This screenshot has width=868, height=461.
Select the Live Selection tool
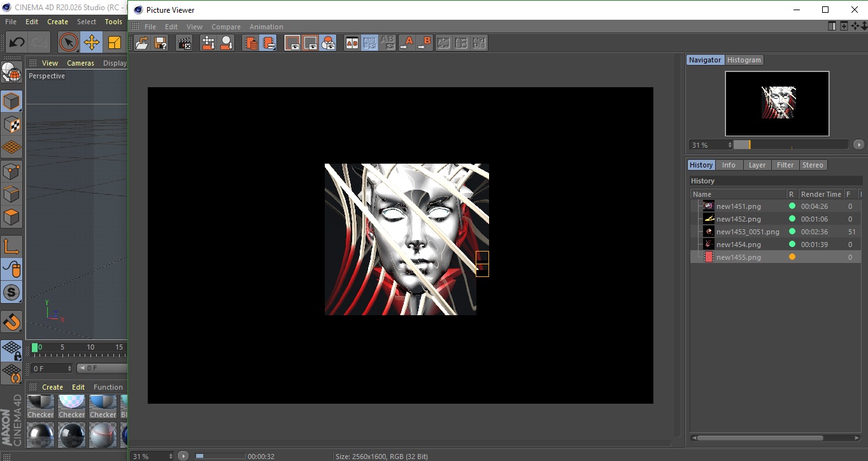click(x=68, y=43)
